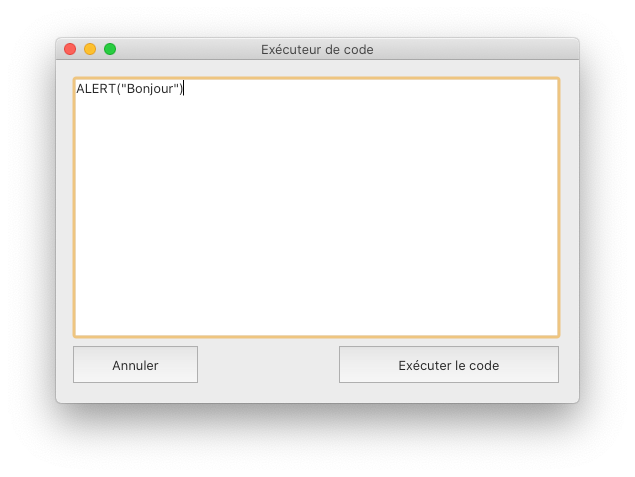
Task: Maximize window with the green button
Action: (x=110, y=49)
